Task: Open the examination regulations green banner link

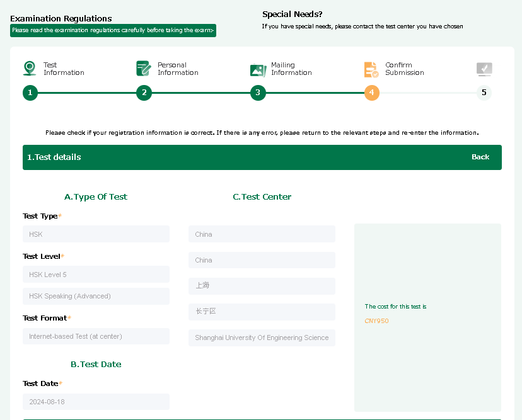Action: (x=113, y=30)
